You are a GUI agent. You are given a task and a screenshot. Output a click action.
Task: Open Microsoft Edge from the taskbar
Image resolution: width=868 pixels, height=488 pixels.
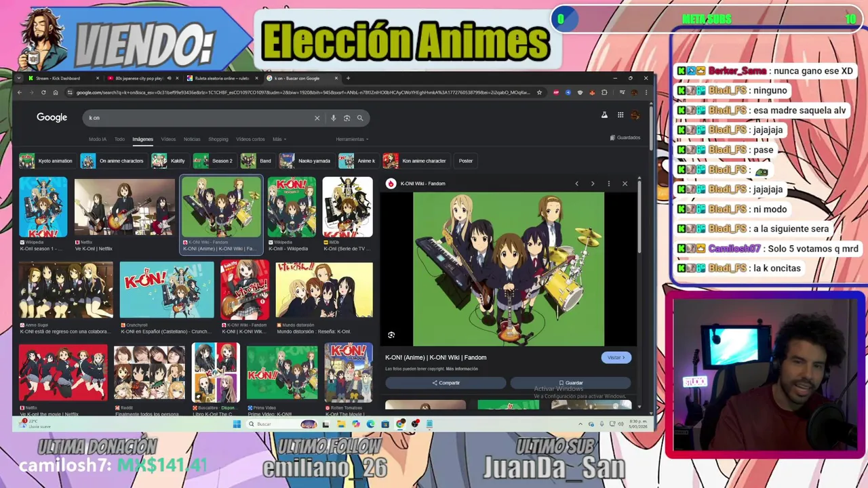tap(370, 424)
